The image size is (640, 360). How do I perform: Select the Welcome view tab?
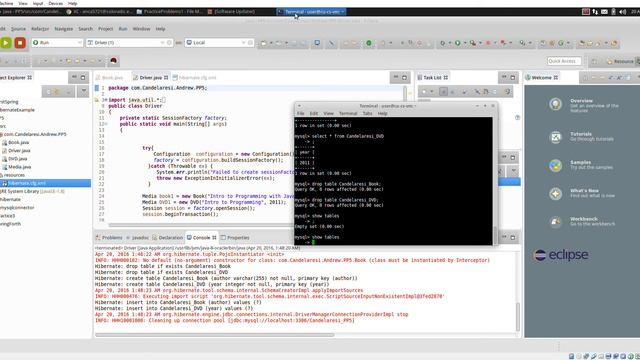(x=542, y=78)
